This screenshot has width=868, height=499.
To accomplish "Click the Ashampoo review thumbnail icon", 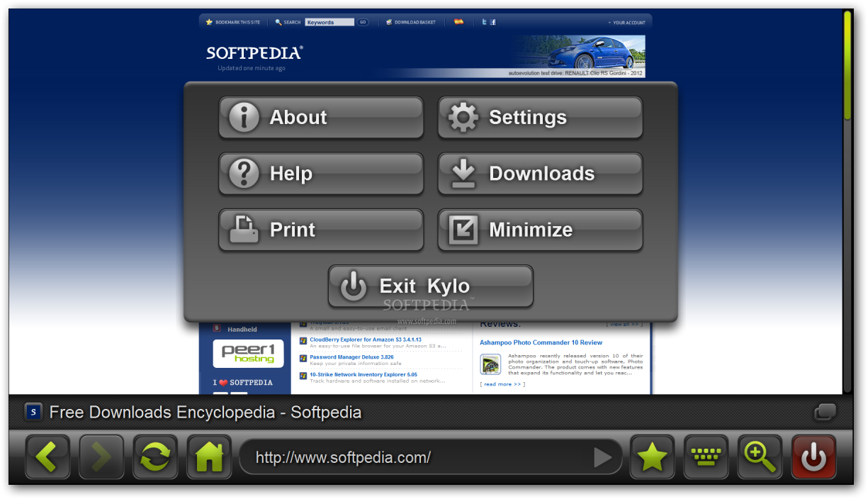I will [x=490, y=364].
